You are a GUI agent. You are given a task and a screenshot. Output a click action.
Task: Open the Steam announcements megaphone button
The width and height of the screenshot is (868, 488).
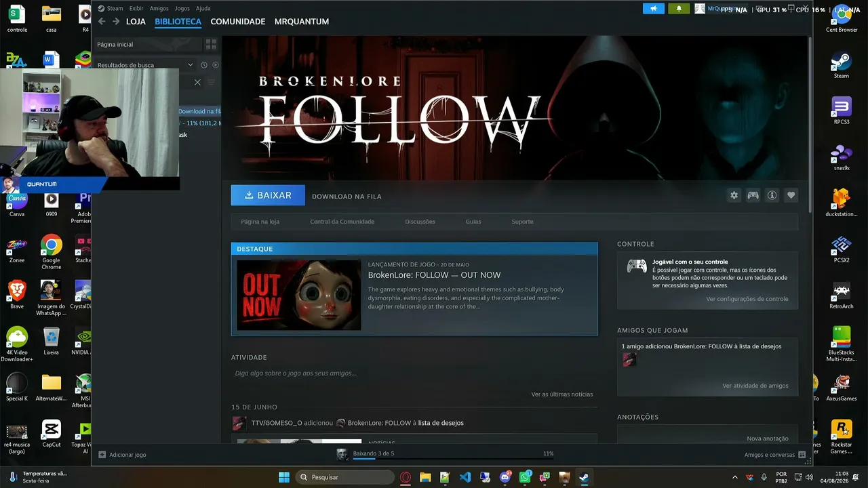[654, 9]
